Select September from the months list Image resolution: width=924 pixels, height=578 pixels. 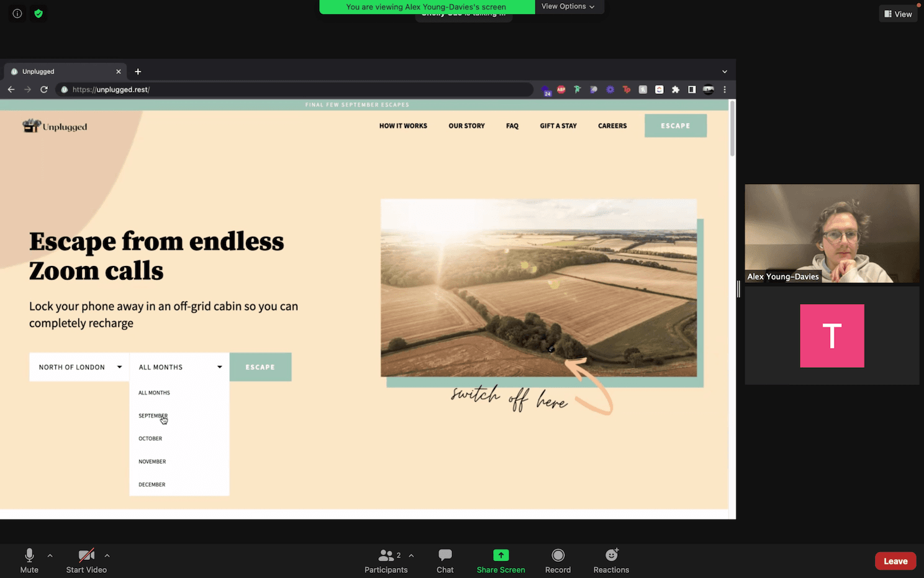[x=153, y=416]
